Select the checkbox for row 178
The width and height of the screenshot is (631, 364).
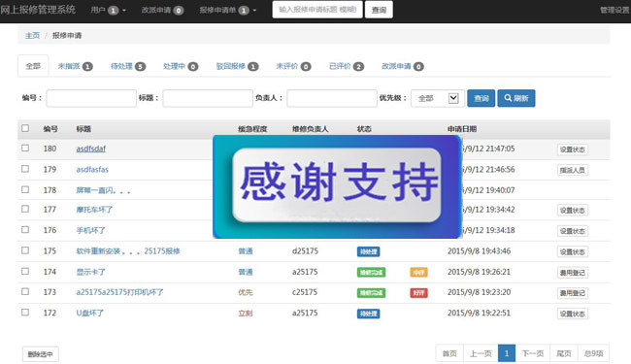click(25, 189)
